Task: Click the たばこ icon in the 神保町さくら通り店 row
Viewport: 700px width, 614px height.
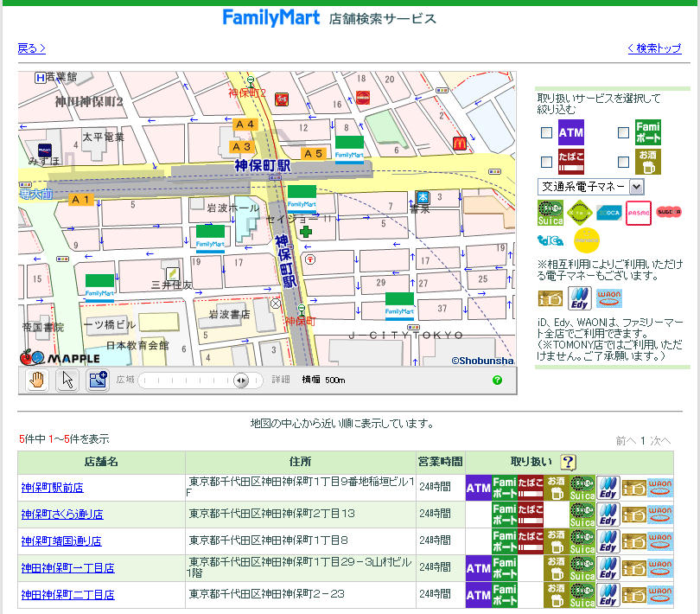Action: click(531, 515)
